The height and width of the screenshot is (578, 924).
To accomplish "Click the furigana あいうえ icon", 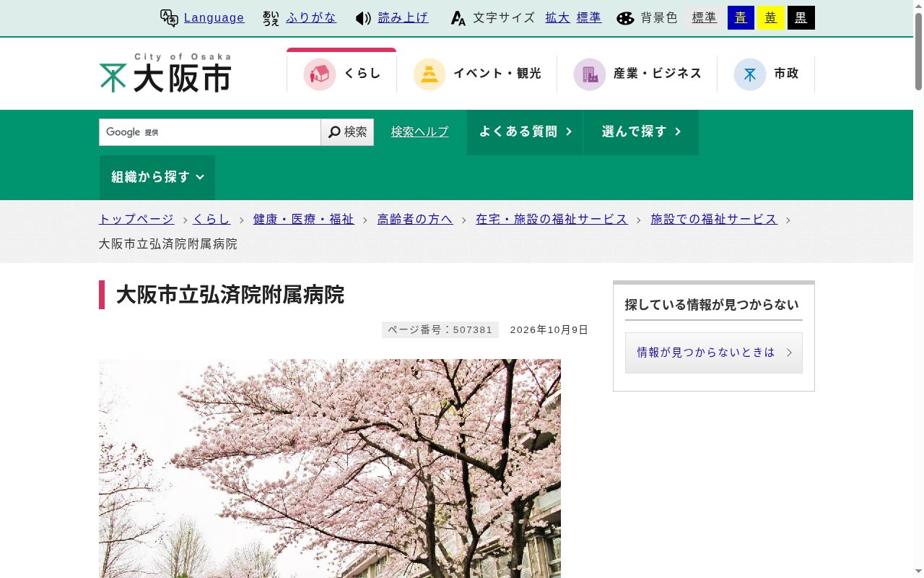I will point(271,18).
